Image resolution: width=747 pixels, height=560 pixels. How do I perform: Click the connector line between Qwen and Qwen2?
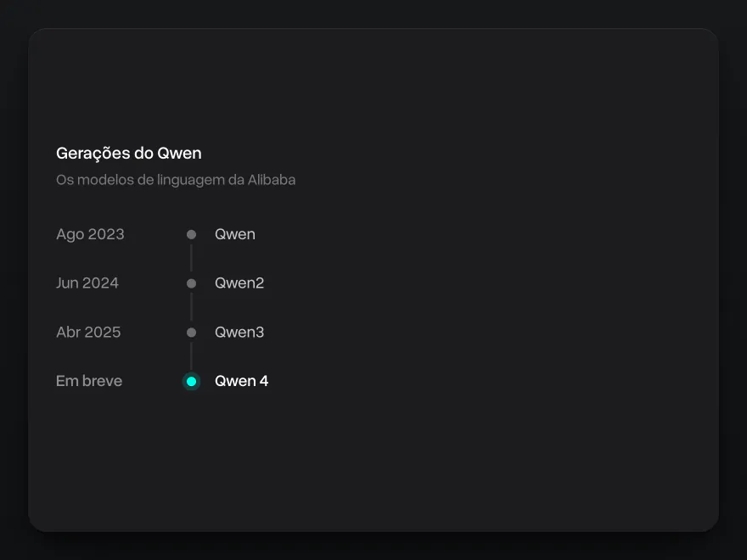[191, 258]
